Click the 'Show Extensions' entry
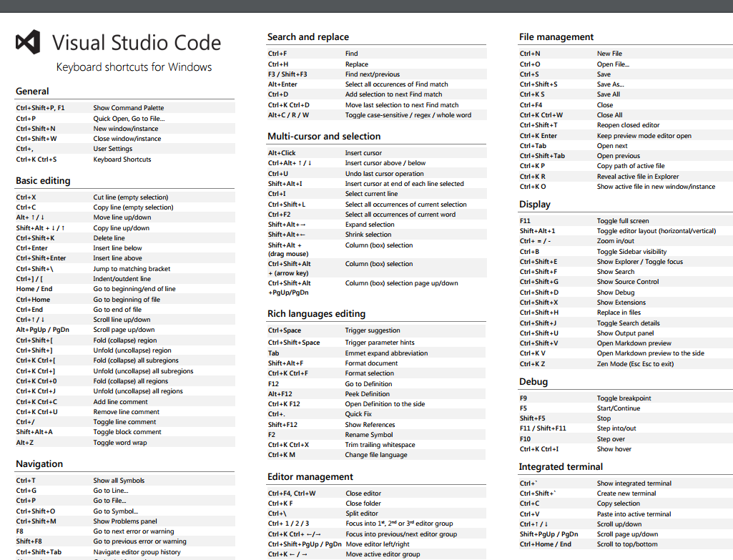The width and height of the screenshot is (733, 560). tap(621, 303)
